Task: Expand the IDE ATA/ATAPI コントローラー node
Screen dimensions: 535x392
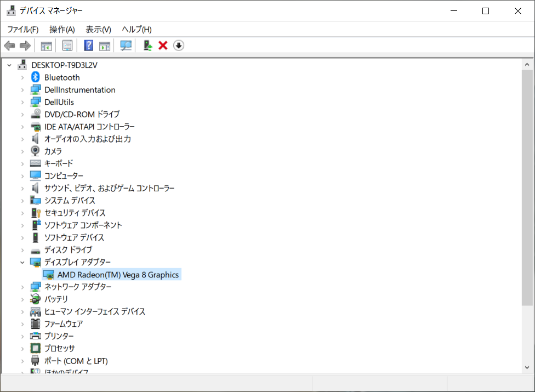Action: click(x=22, y=127)
